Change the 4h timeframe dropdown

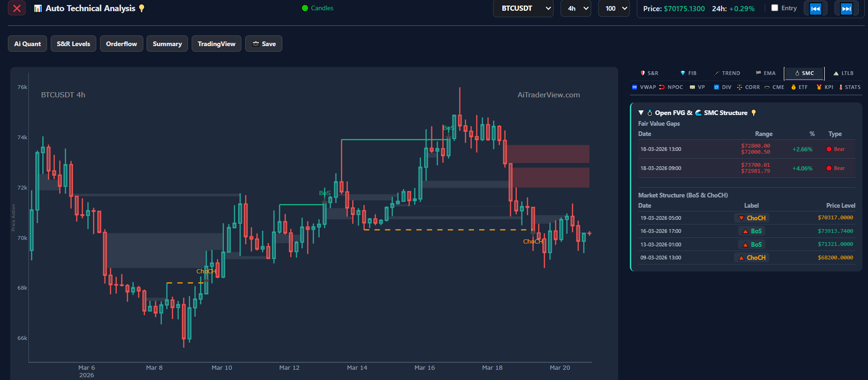576,8
